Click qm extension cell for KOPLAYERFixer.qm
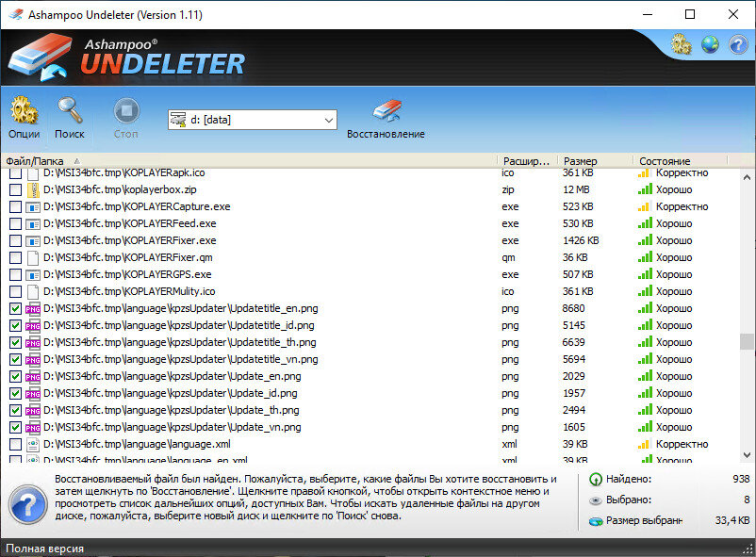The image size is (756, 557). 508,257
